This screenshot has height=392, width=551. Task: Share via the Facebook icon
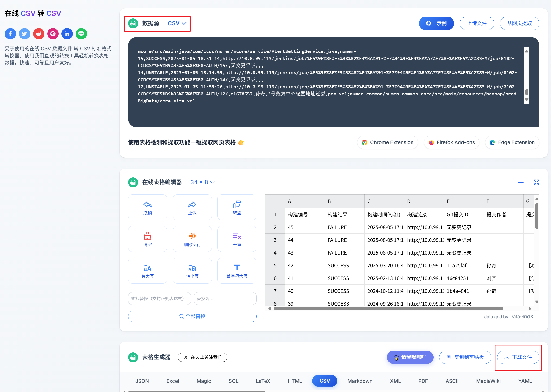point(10,34)
